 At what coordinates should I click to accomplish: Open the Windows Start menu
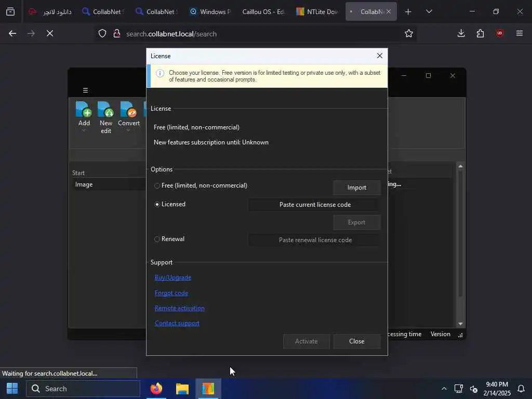pyautogui.click(x=12, y=389)
